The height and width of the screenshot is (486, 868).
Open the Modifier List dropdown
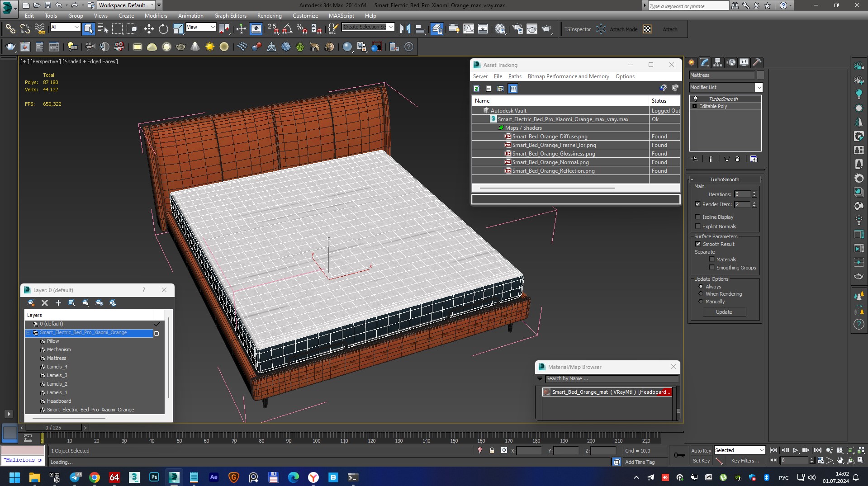726,87
